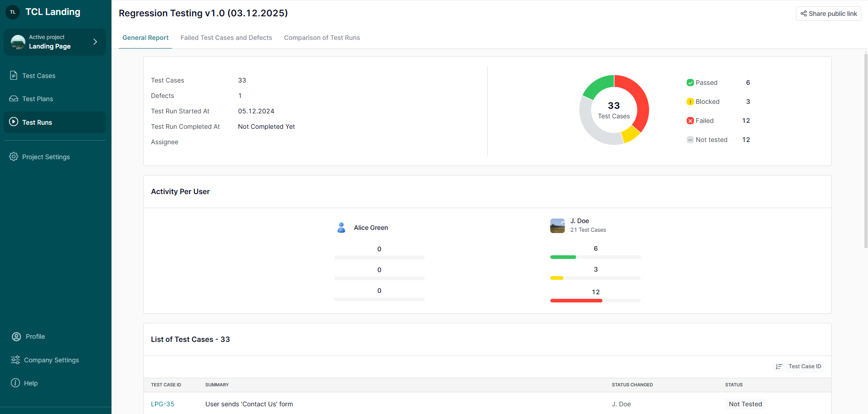Screen dimensions: 868x414
Task: Click the Profile user icon
Action: click(x=16, y=336)
